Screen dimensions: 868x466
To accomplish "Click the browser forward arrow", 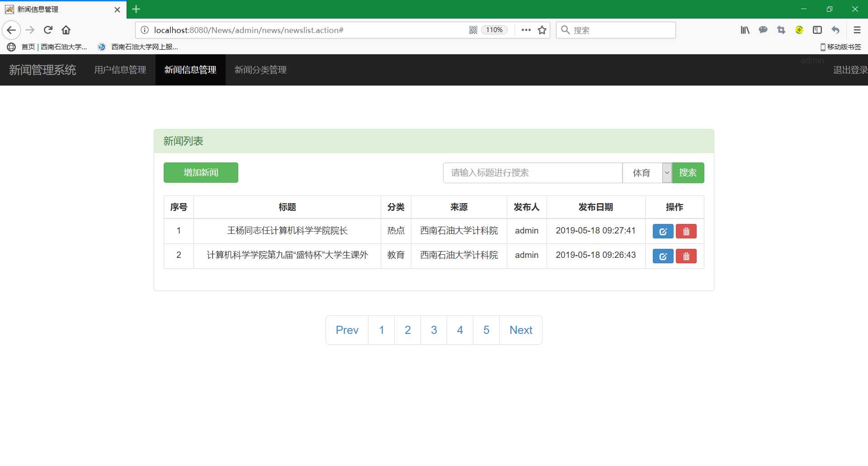I will [x=30, y=30].
